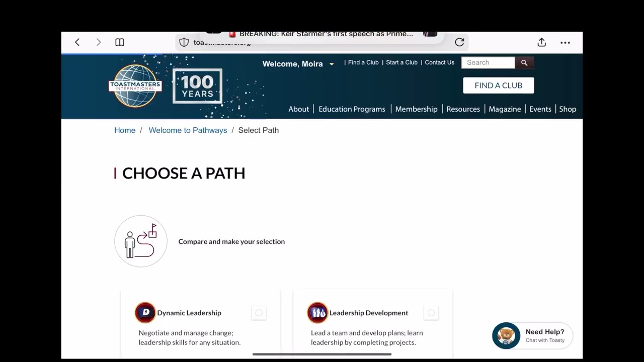Click the Contact Us link
The width and height of the screenshot is (644, 362).
point(439,62)
